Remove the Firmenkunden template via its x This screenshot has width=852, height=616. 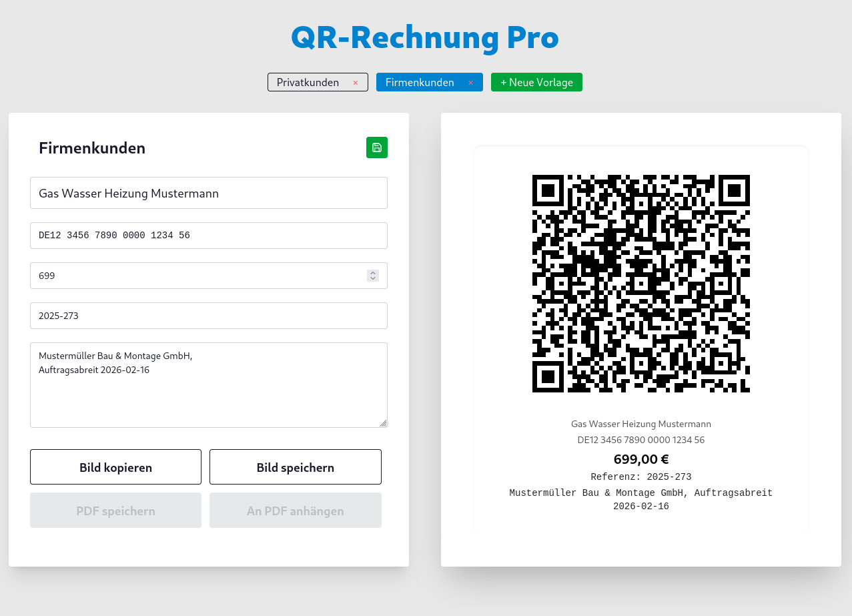tap(470, 83)
